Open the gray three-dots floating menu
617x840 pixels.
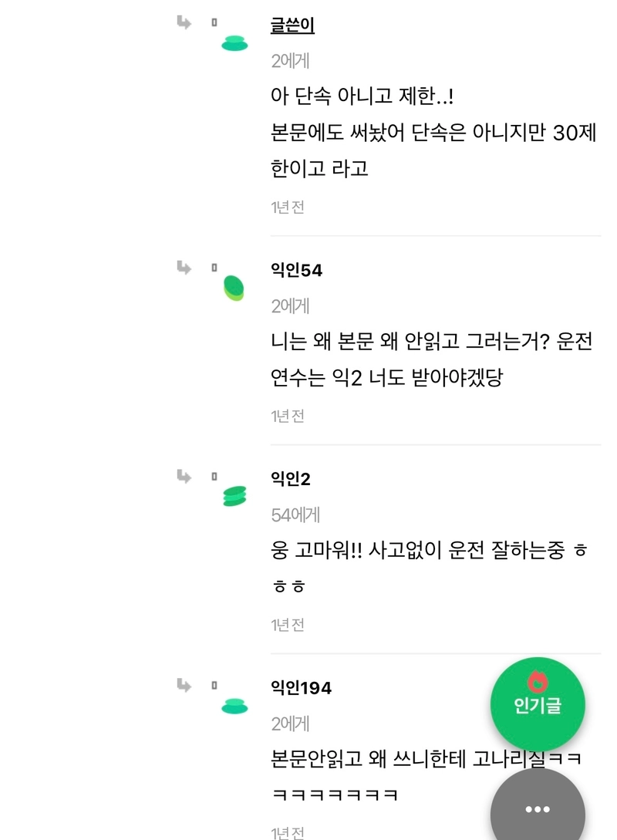(538, 805)
